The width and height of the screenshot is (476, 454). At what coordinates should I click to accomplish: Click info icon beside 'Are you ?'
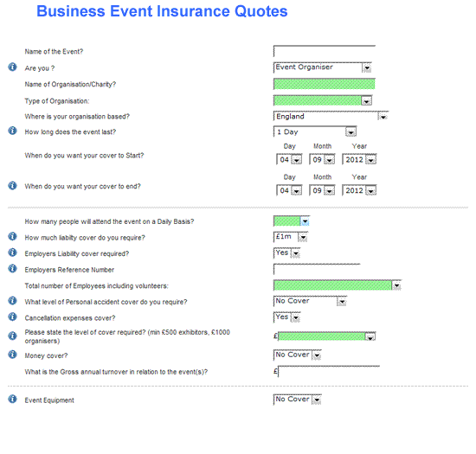(12, 67)
